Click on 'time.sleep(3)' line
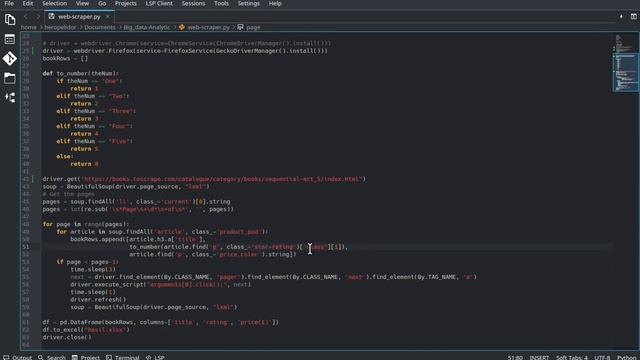The height and width of the screenshot is (360, 640). tap(93, 269)
